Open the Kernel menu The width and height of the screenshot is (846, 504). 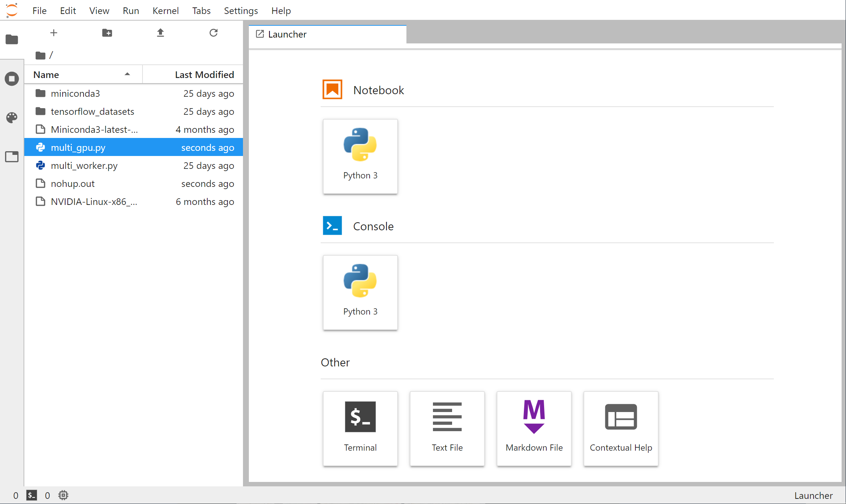166,11
